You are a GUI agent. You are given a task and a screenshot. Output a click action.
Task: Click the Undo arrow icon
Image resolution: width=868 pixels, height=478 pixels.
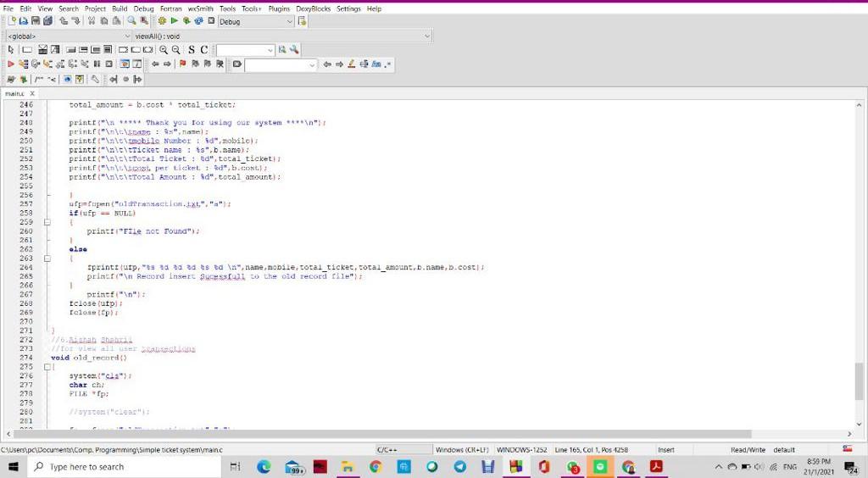64,21
